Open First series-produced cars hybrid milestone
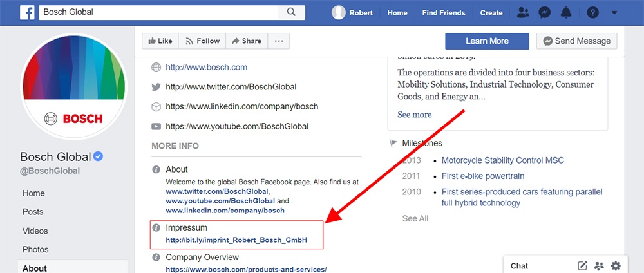The image size is (644, 273). pos(522,198)
